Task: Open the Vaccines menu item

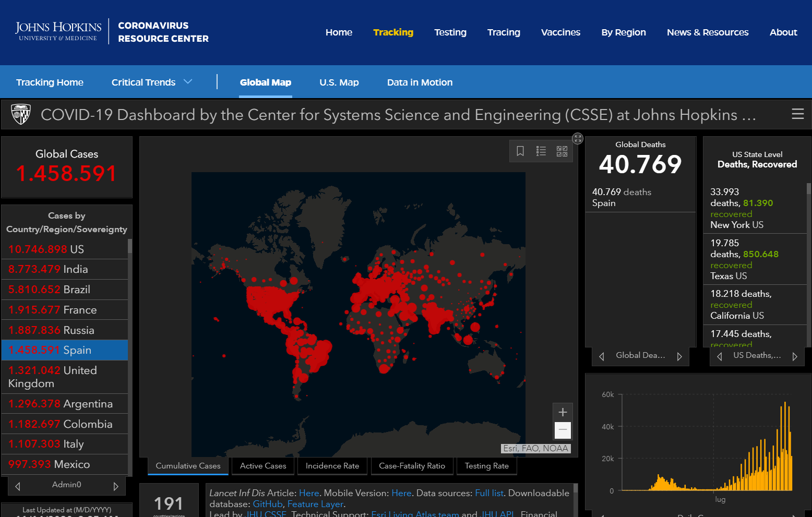Action: [x=560, y=32]
